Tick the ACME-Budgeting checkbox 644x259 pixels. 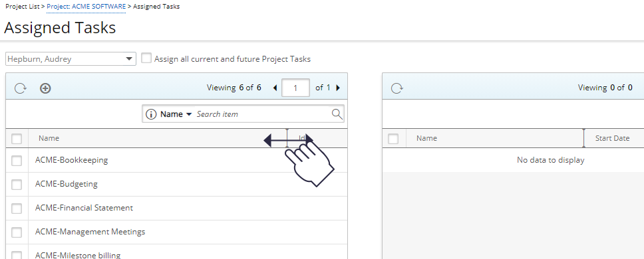pyautogui.click(x=17, y=185)
